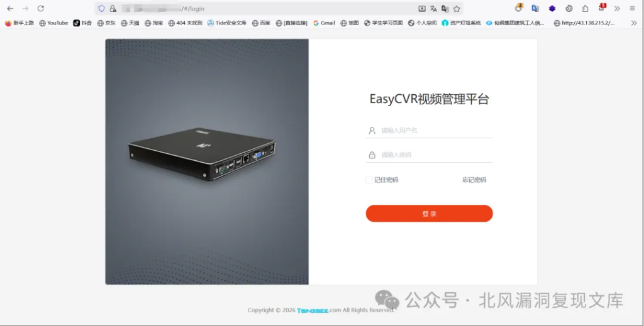Toggle the 记住密码 checkbox
Viewport: 644px width, 326px height.
[369, 180]
